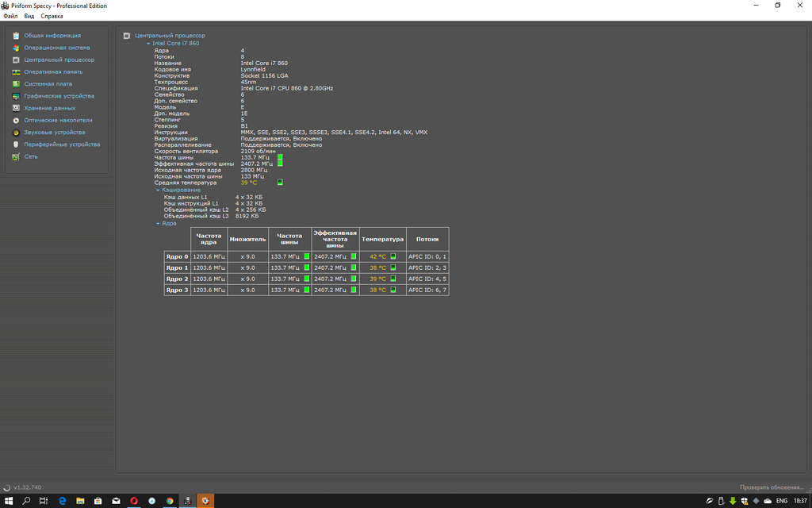Click the Windows Start button
Screen dimensions: 812x508
click(x=9, y=501)
